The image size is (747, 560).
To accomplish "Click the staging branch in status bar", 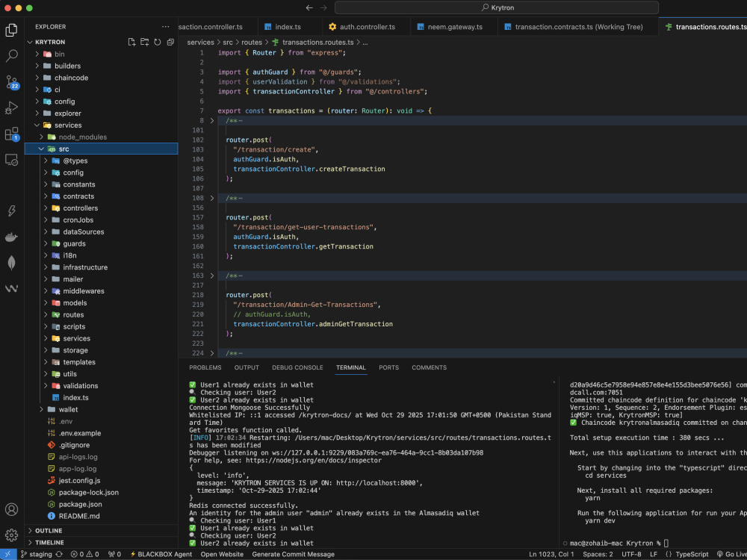I will [36, 554].
